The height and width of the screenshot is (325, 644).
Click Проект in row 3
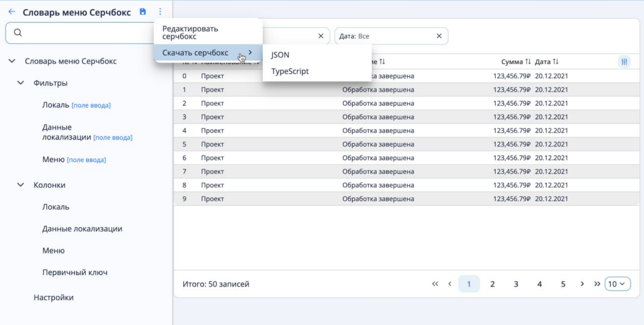coord(213,117)
